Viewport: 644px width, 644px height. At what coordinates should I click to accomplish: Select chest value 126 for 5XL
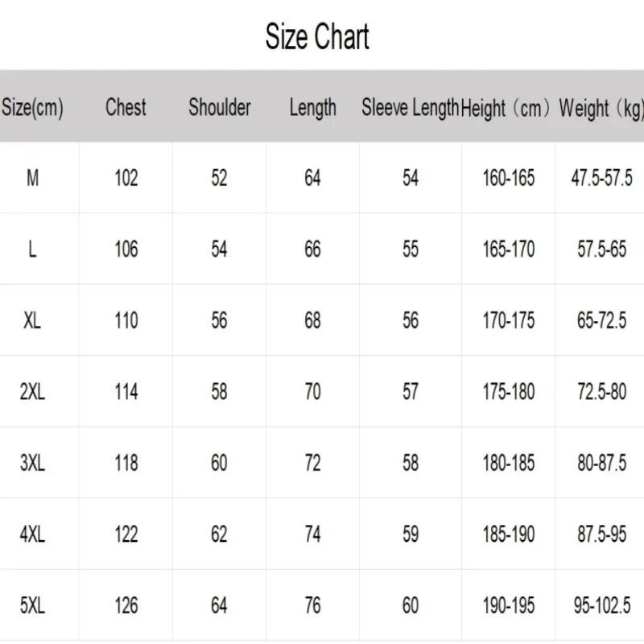point(126,605)
